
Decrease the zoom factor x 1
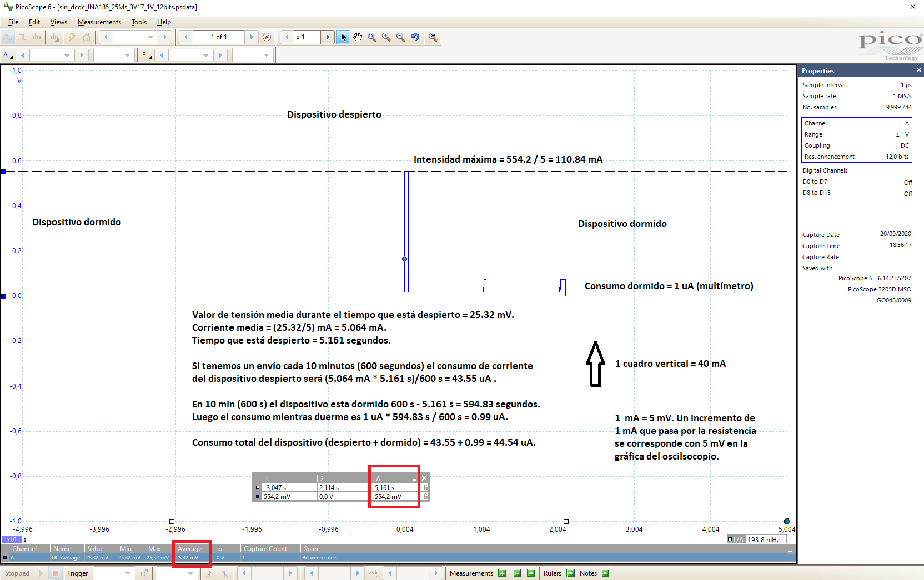287,37
